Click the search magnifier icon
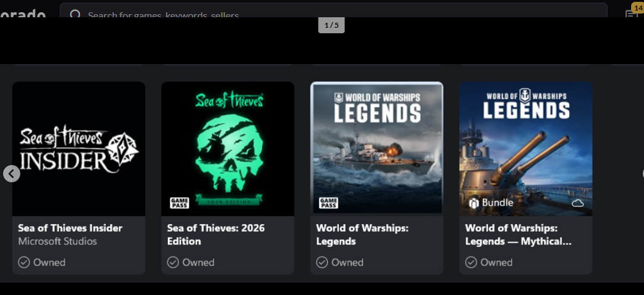644x295 pixels. (x=75, y=14)
